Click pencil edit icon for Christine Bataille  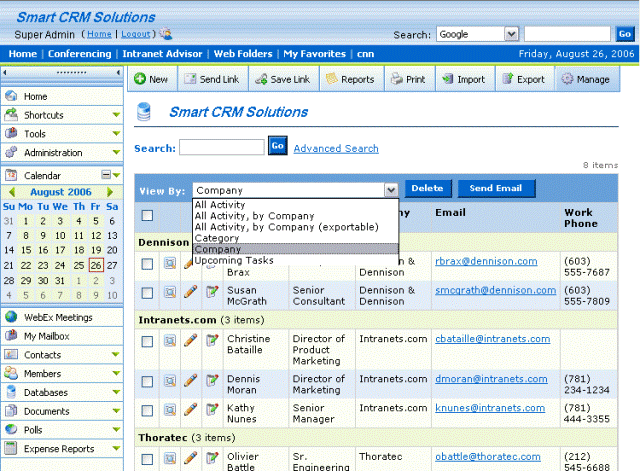pyautogui.click(x=191, y=341)
